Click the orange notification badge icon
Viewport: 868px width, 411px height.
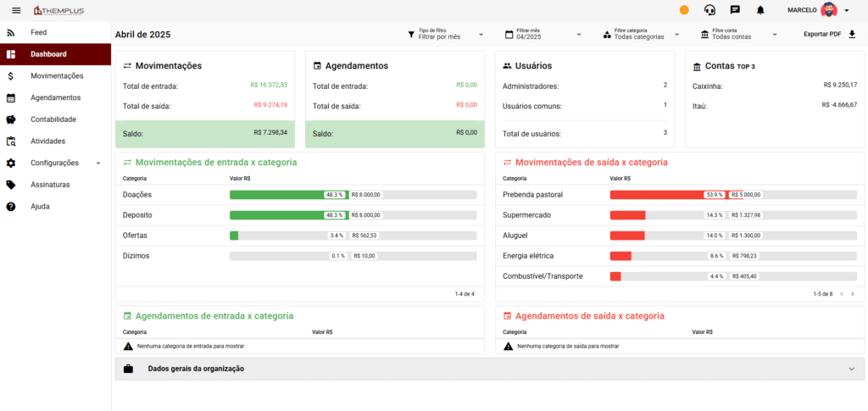(684, 10)
